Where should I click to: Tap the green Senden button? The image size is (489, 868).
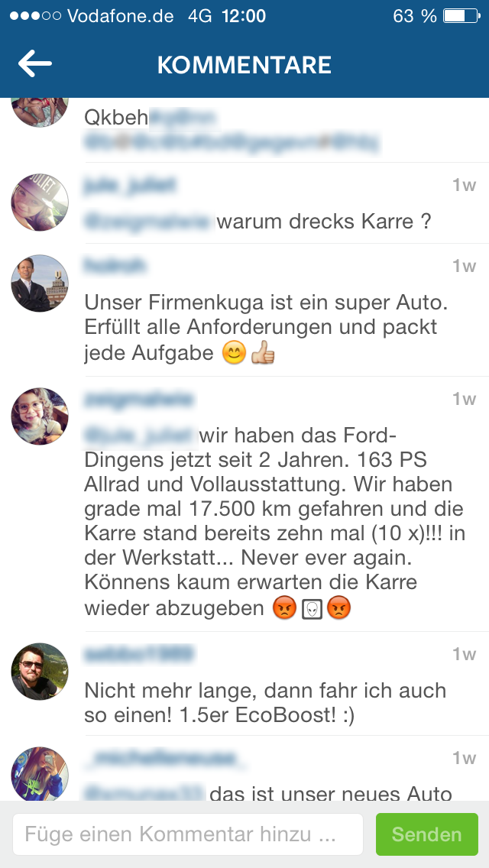point(427,834)
